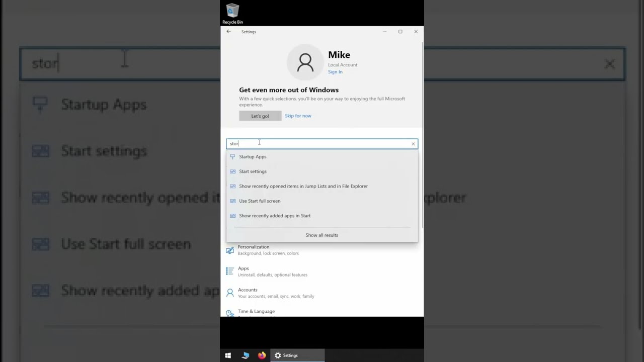Click the Skip for now link
Screen dimensions: 644x362
[x=298, y=116]
